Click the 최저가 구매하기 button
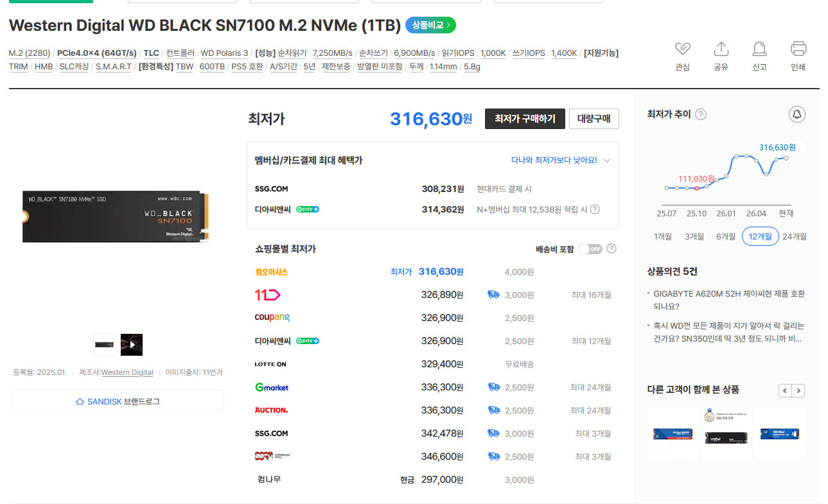The width and height of the screenshot is (828, 504). 525,119
